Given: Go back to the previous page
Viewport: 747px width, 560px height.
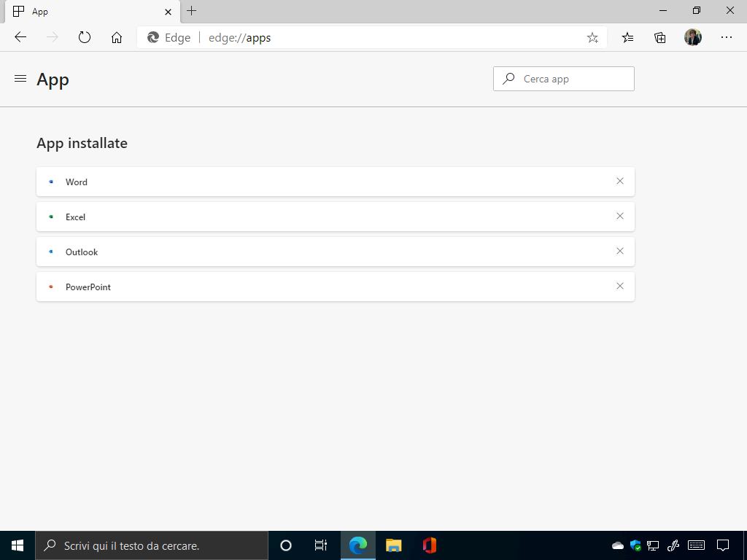Looking at the screenshot, I should 20,37.
